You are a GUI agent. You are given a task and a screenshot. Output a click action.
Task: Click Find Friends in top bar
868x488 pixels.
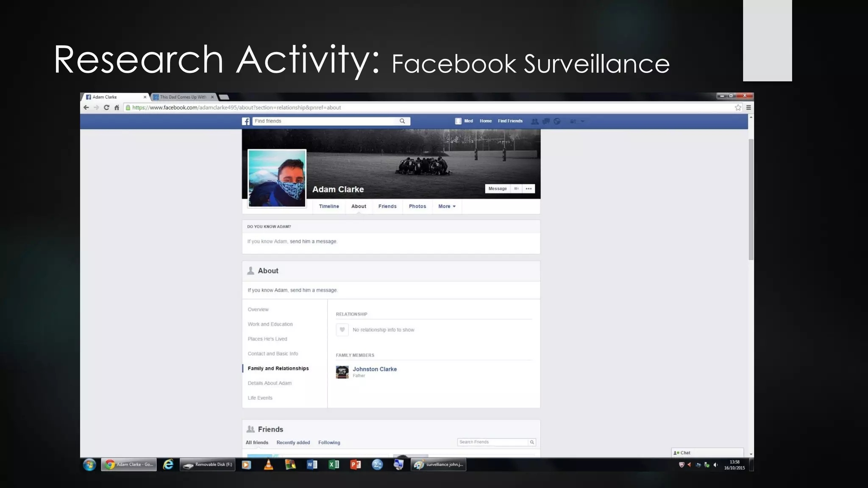pos(510,121)
